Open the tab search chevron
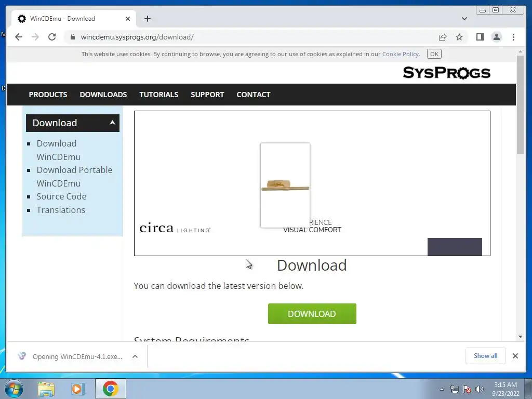This screenshot has width=532, height=399. pos(464,19)
